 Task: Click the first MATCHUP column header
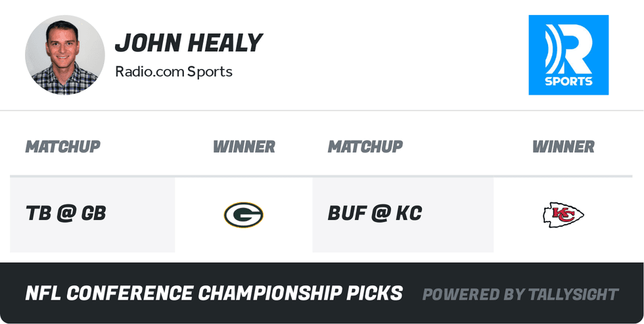point(62,146)
